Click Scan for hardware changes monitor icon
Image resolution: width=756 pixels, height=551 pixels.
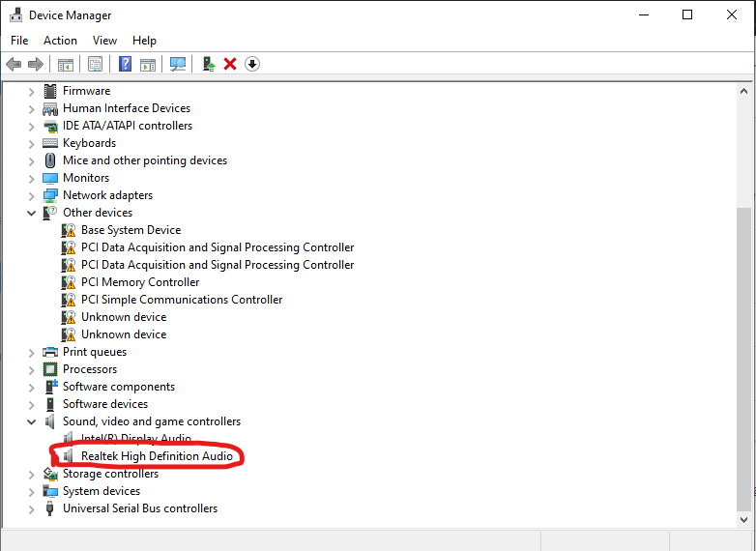click(x=177, y=64)
